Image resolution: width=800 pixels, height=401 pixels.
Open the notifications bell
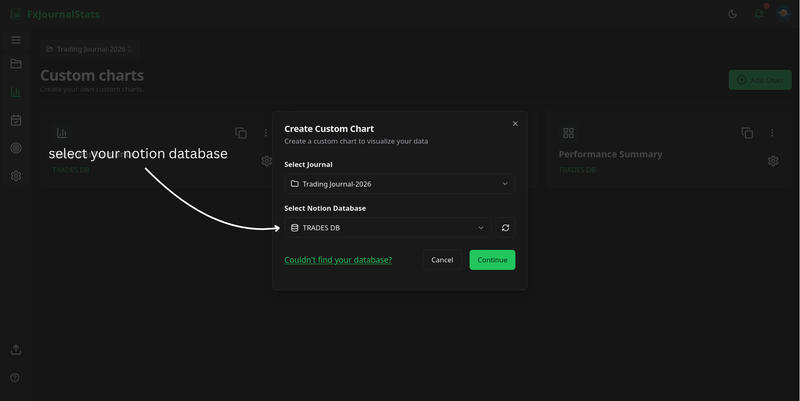click(x=759, y=14)
